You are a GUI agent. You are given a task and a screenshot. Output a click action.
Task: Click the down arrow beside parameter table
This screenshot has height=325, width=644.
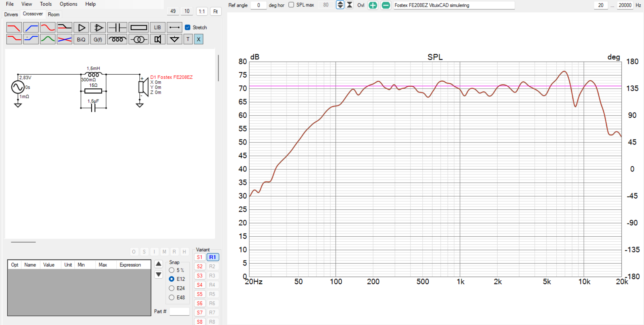pos(159,275)
